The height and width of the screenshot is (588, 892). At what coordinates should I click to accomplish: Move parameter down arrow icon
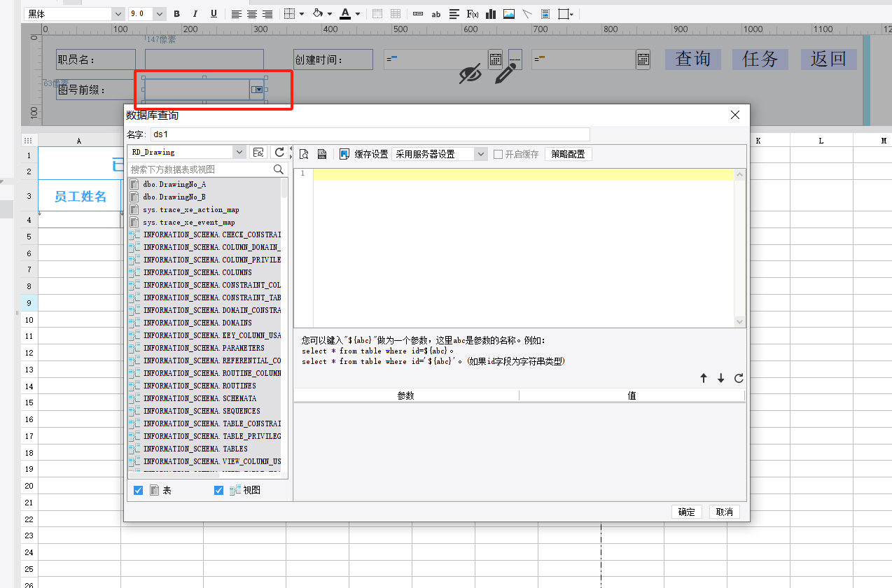[x=720, y=378]
